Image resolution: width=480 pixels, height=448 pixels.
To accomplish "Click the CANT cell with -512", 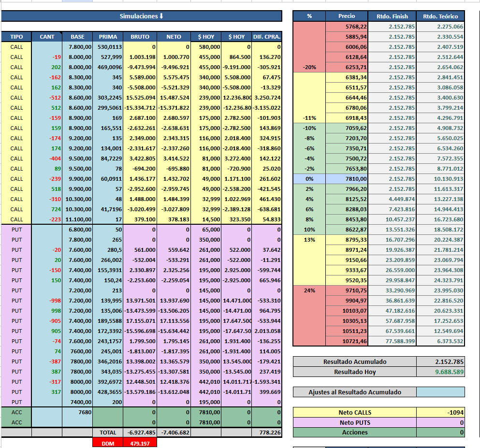I will [47, 98].
